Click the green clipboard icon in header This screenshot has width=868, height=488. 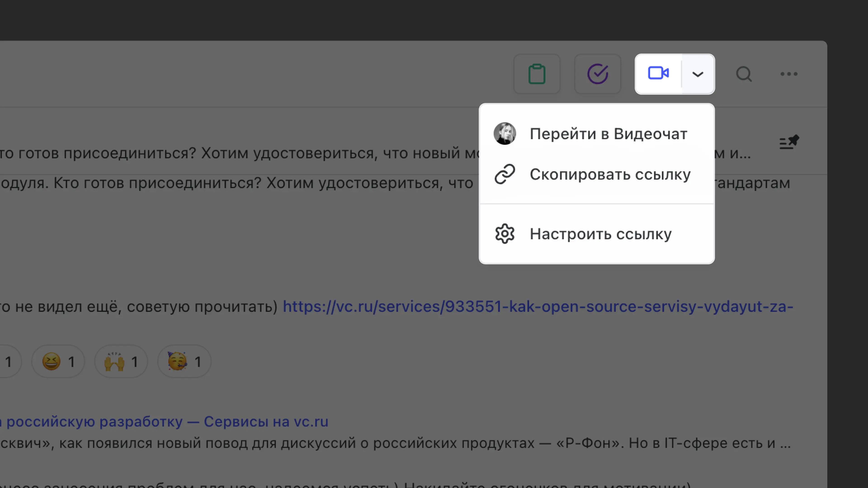(x=537, y=74)
